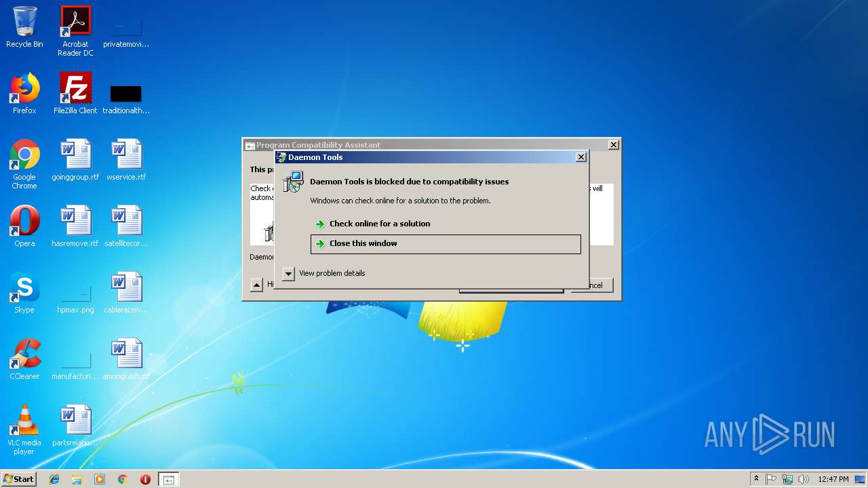Switch to Program Compatibility Assistant taskbar item
Viewport: 868px width, 488px height.
point(169,479)
